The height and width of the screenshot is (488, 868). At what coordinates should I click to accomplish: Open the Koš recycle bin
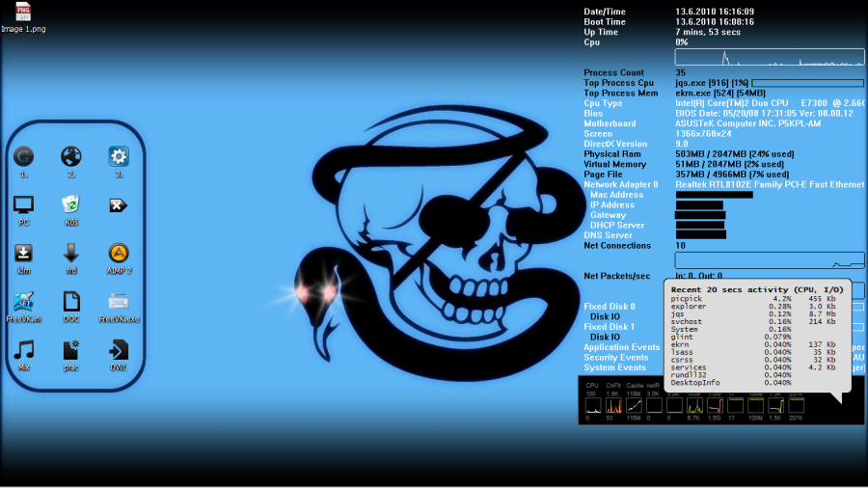pyautogui.click(x=71, y=204)
